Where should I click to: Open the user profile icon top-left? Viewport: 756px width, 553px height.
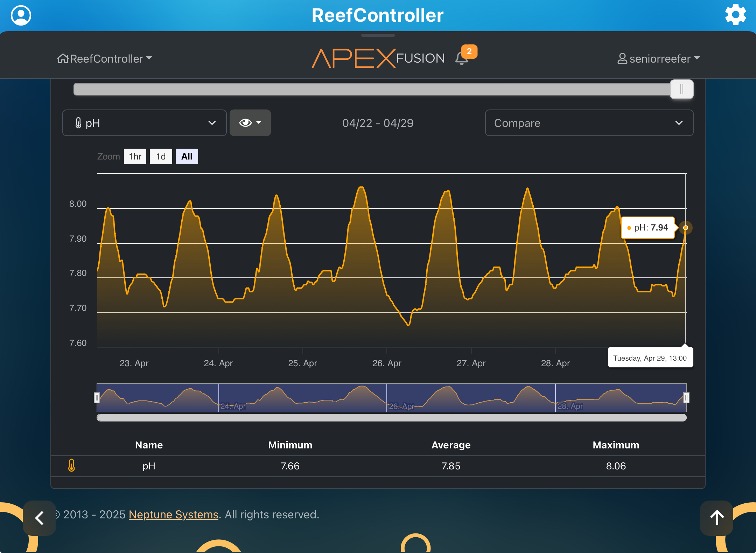coord(21,15)
